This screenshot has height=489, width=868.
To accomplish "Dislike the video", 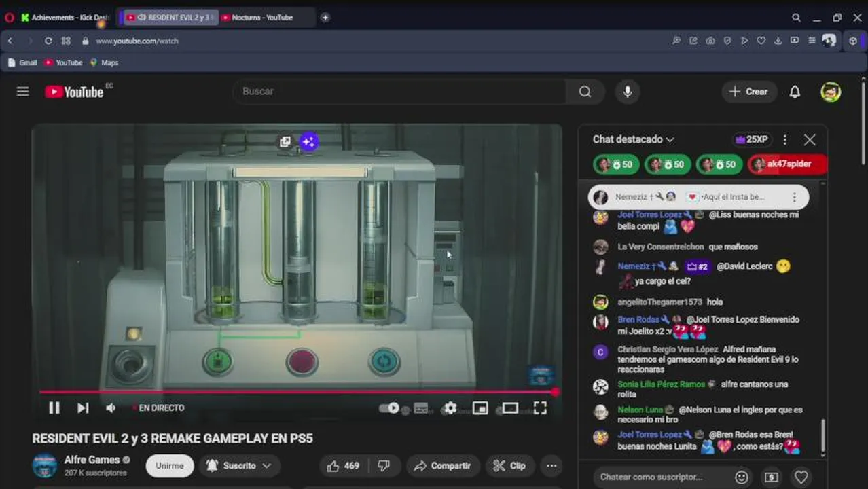I will pos(384,466).
